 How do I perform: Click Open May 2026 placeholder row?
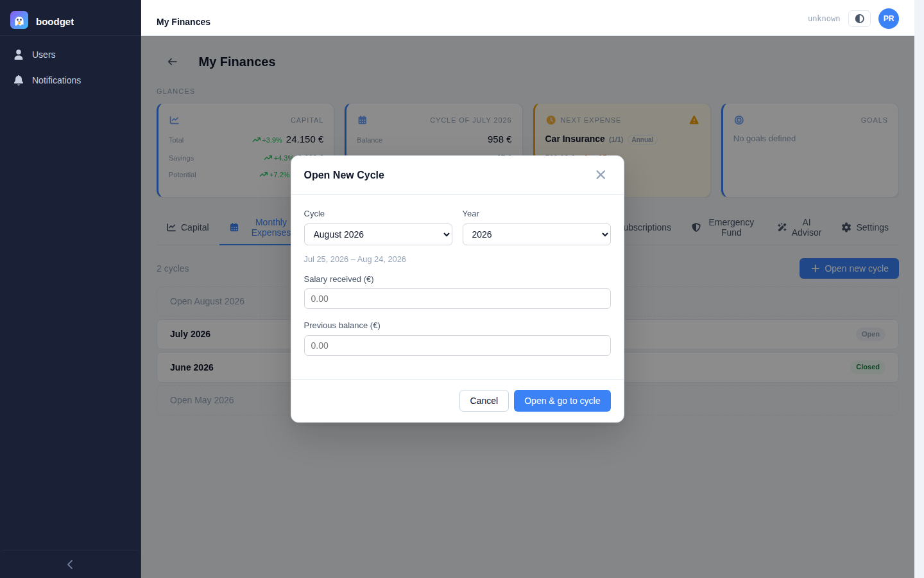(527, 400)
